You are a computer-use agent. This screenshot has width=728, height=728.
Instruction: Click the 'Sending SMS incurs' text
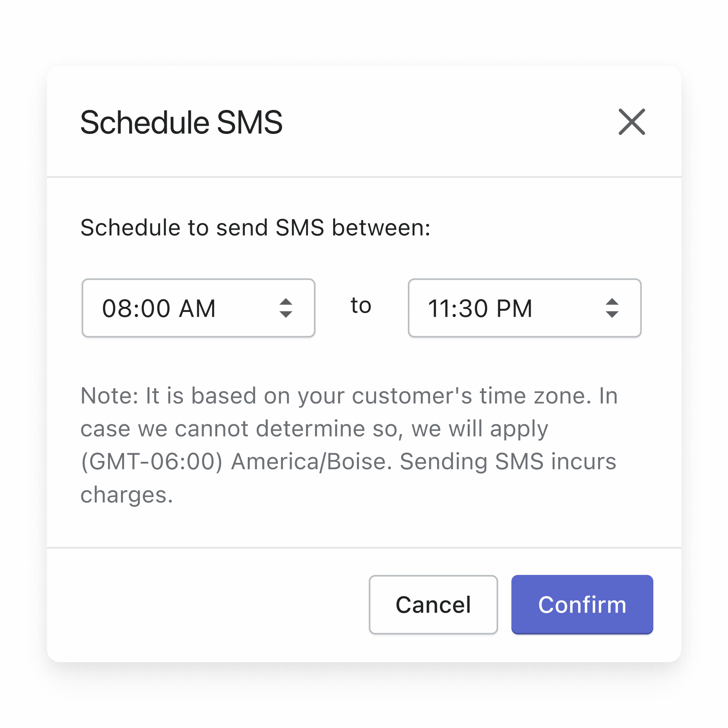(508, 461)
